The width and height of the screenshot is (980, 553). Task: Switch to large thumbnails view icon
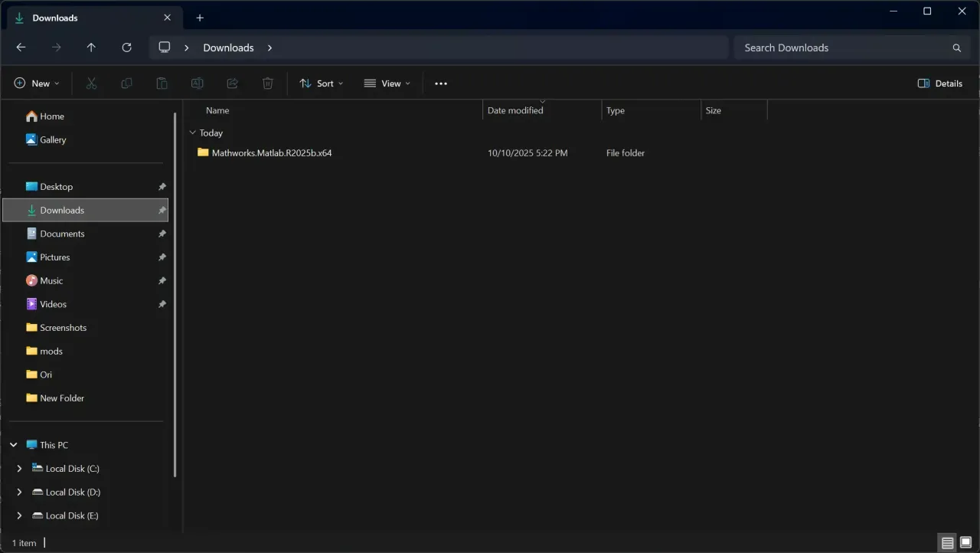(965, 543)
